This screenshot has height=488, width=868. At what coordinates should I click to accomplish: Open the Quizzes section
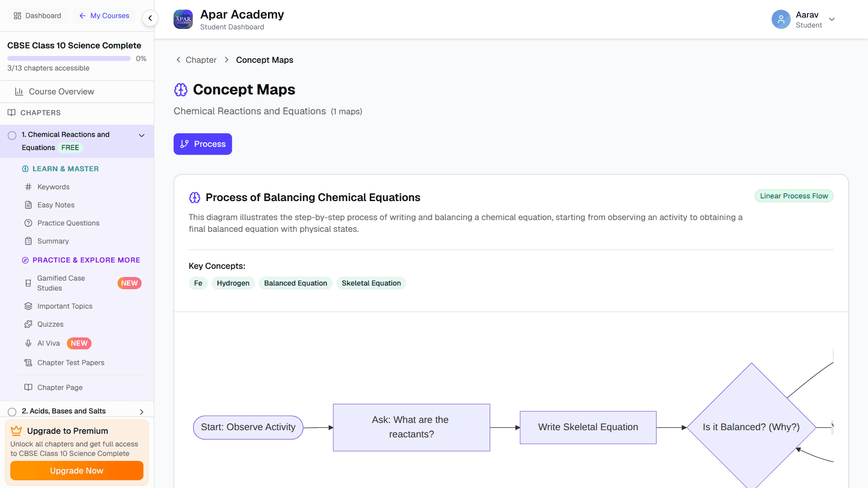(x=51, y=324)
